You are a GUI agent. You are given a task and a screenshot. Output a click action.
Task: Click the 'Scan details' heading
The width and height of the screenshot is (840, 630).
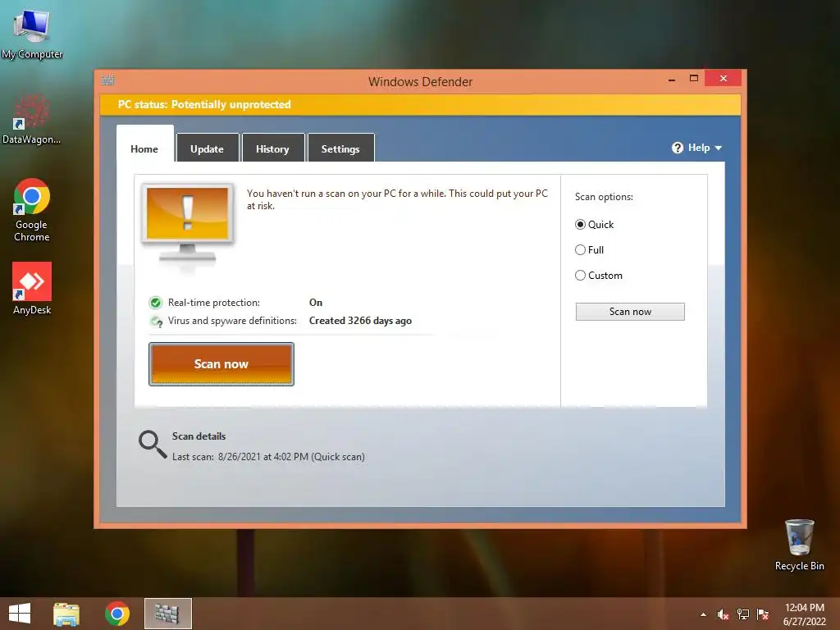pyautogui.click(x=199, y=436)
